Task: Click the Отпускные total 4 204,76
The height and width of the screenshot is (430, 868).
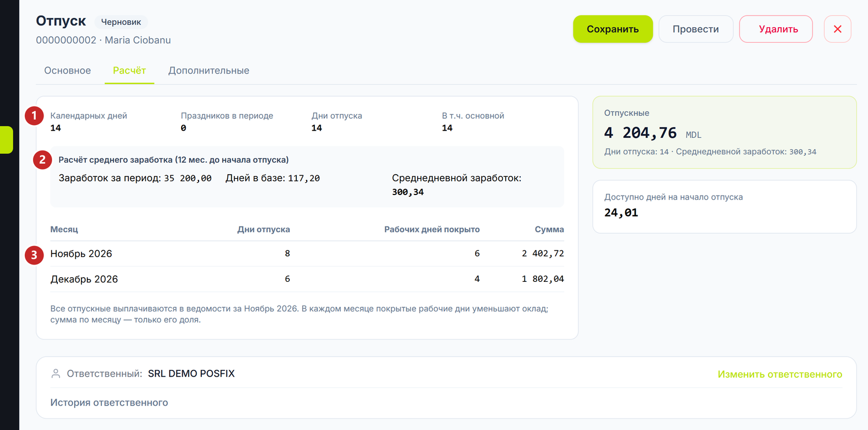Action: (x=641, y=133)
